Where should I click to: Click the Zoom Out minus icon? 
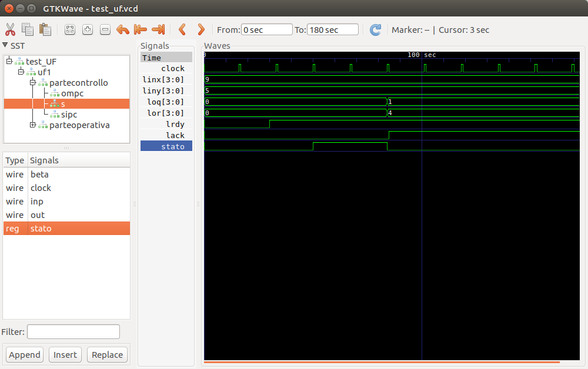click(x=105, y=29)
